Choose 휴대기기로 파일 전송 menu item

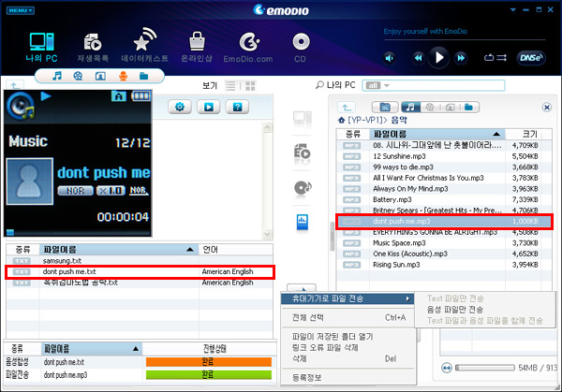point(348,298)
